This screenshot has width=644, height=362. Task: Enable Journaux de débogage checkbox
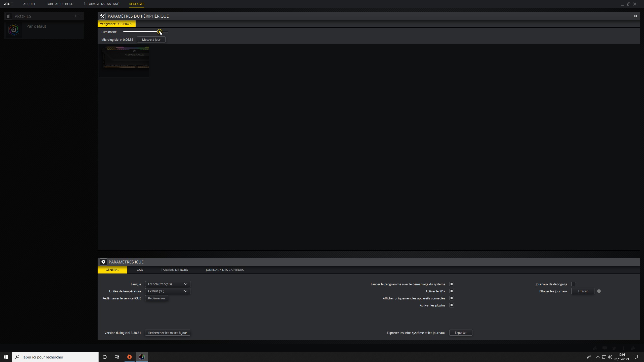click(x=574, y=284)
